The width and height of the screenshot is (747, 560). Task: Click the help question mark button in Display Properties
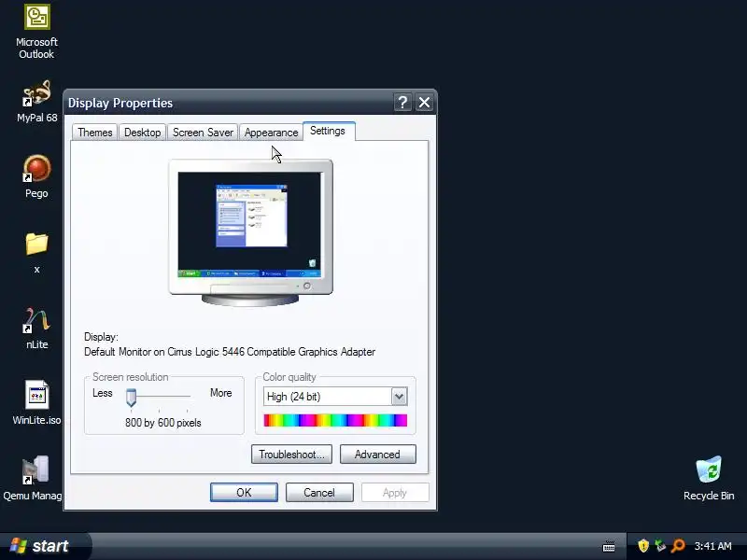(x=402, y=103)
